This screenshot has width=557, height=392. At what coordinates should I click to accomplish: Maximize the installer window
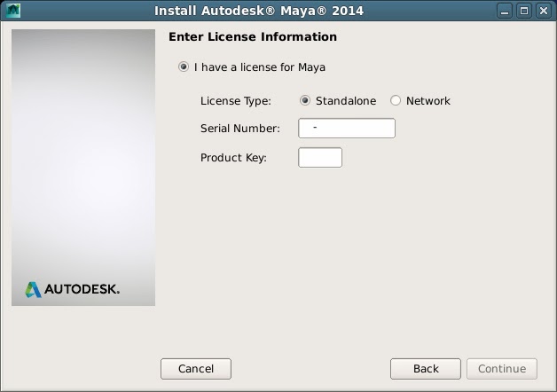tap(524, 11)
